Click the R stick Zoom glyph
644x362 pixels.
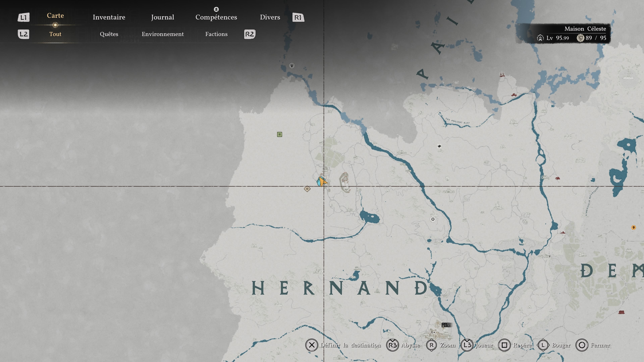click(431, 345)
